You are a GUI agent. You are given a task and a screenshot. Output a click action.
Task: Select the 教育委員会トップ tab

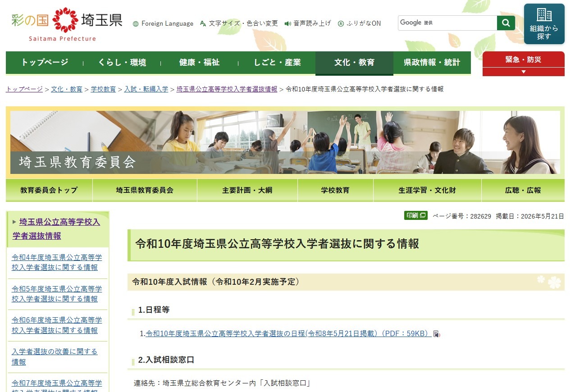click(x=49, y=190)
